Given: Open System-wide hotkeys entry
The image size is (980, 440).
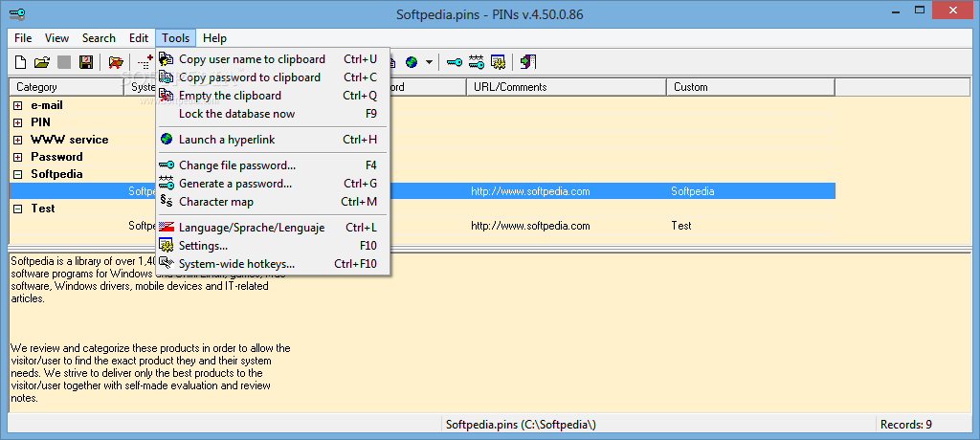Looking at the screenshot, I should (273, 264).
